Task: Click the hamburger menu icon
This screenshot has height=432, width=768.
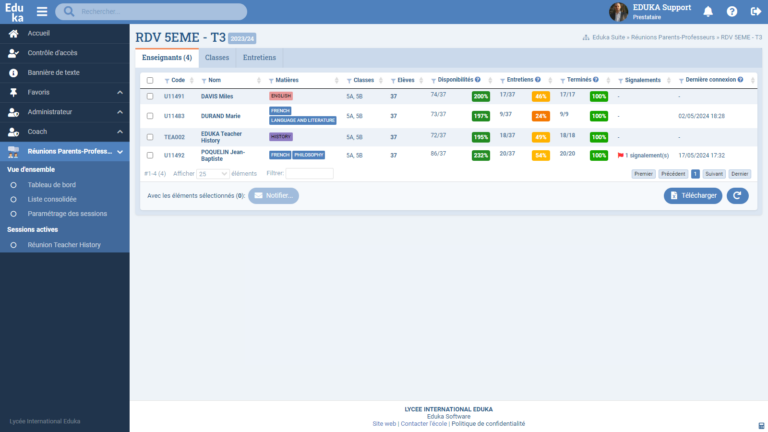Action: click(42, 12)
